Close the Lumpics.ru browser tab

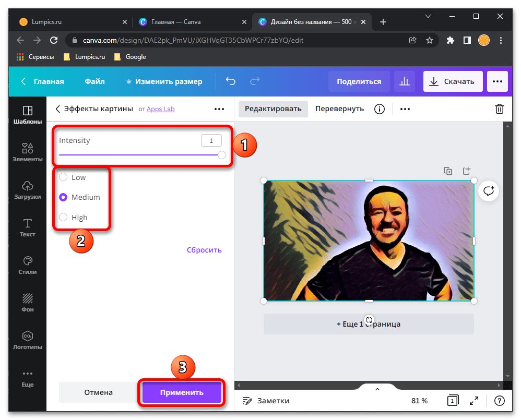tap(125, 22)
